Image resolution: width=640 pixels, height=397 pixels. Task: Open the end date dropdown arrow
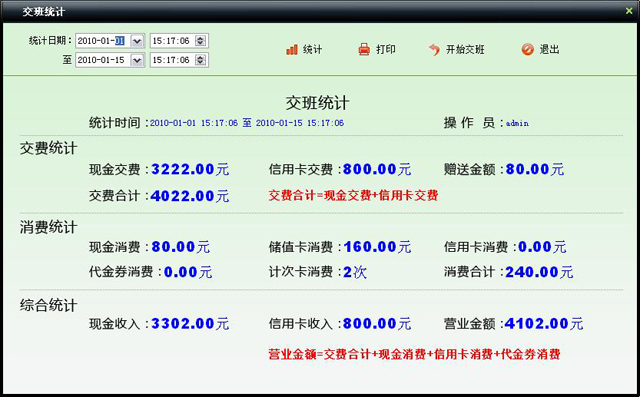[x=137, y=60]
